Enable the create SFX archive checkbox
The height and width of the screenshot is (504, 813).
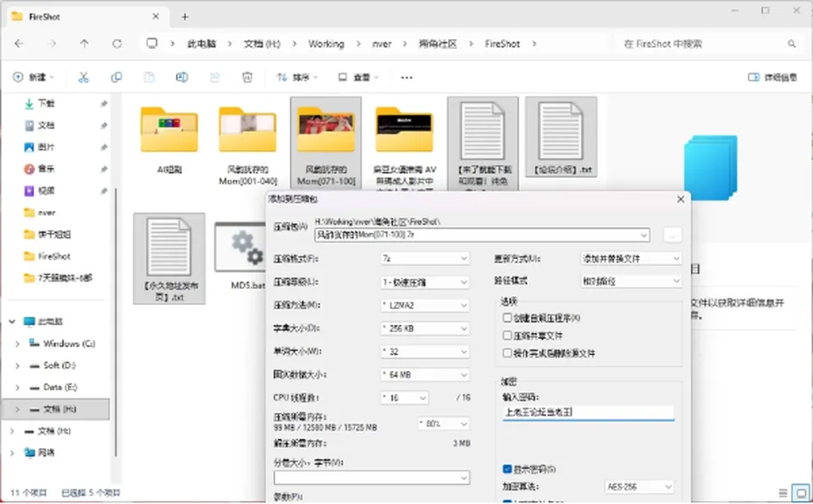pyautogui.click(x=507, y=318)
